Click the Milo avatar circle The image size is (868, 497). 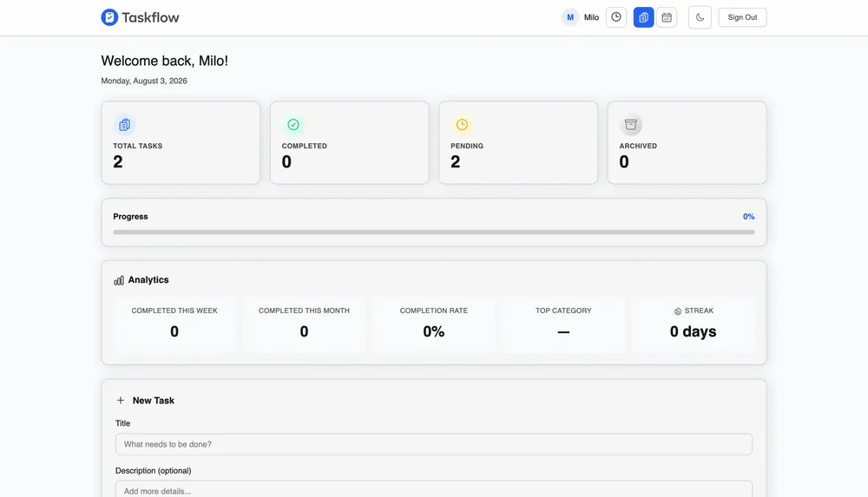tap(570, 17)
